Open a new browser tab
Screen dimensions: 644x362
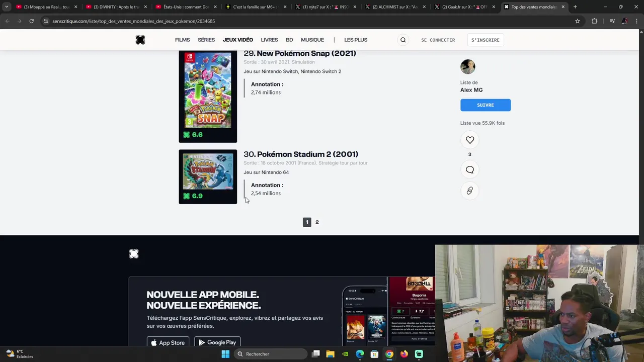pyautogui.click(x=575, y=7)
